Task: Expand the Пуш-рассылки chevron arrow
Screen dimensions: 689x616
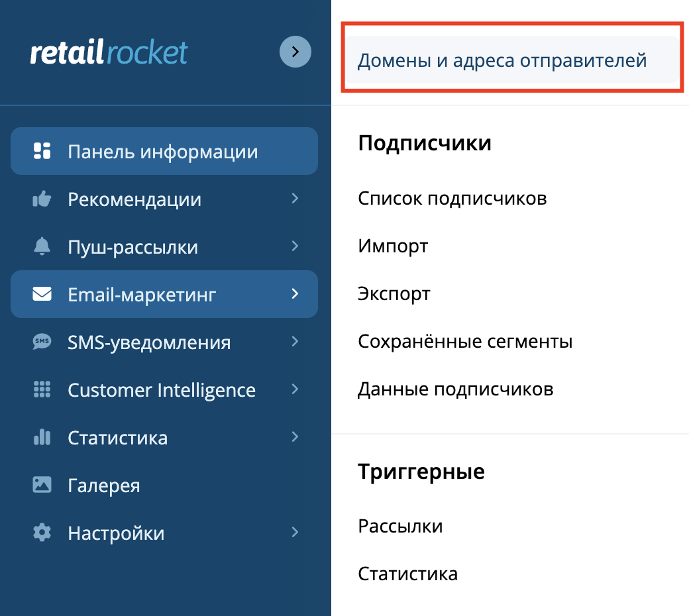Action: pos(295,246)
